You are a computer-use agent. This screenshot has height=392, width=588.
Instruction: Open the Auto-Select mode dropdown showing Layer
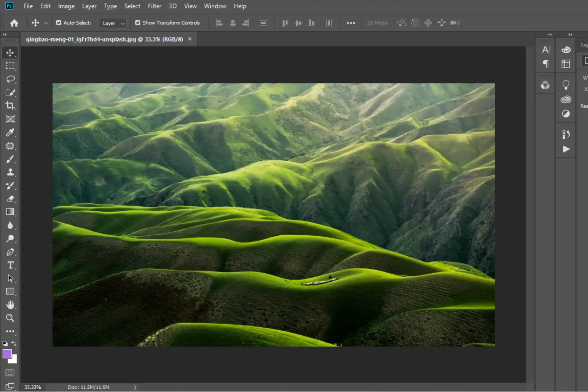[x=112, y=23]
